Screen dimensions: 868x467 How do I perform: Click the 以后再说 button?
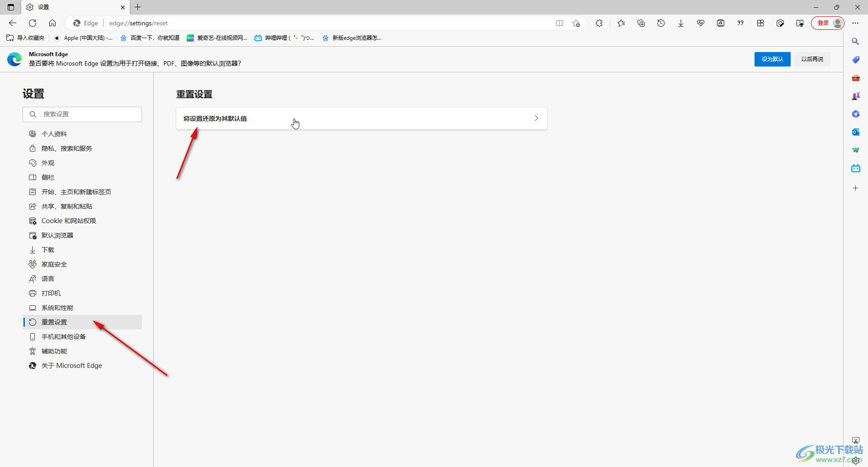point(812,59)
